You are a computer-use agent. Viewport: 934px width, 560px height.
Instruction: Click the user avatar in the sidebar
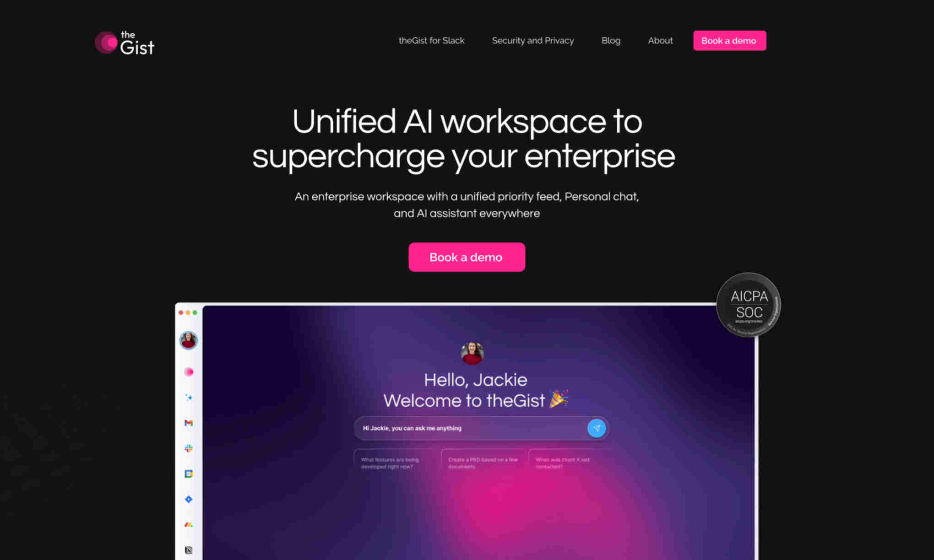188,340
